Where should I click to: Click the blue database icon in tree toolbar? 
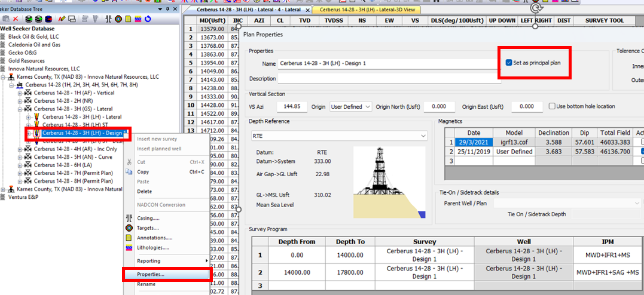(48, 19)
